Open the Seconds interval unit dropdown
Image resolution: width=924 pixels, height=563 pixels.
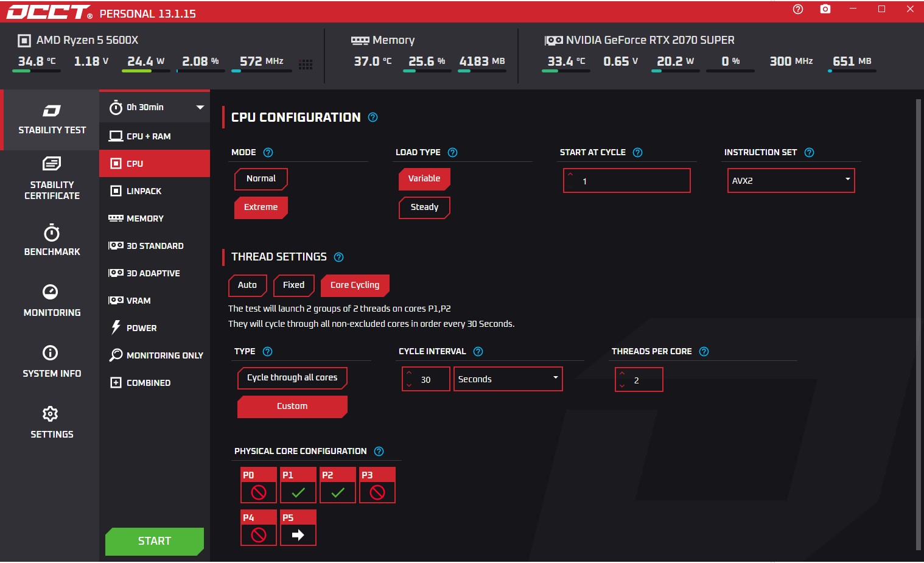click(x=508, y=379)
